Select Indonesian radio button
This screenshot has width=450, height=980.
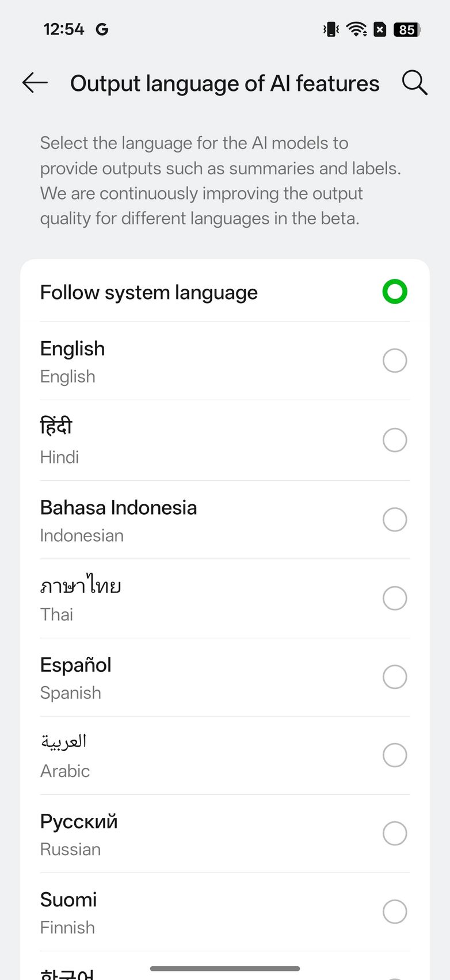(x=395, y=519)
